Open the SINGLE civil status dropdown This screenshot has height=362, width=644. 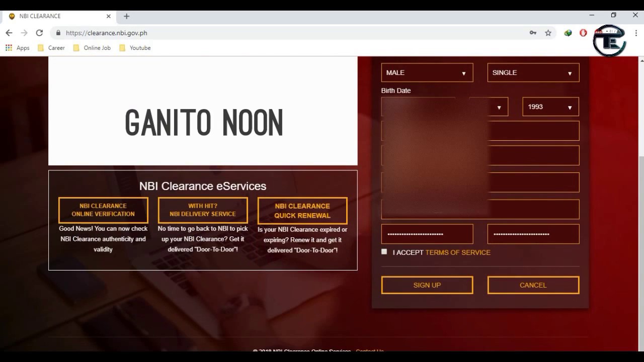pos(533,72)
